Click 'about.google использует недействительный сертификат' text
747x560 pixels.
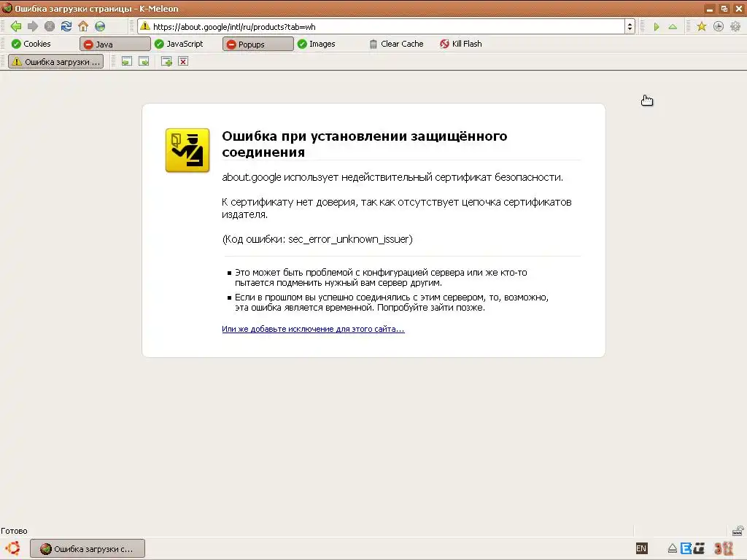click(392, 177)
